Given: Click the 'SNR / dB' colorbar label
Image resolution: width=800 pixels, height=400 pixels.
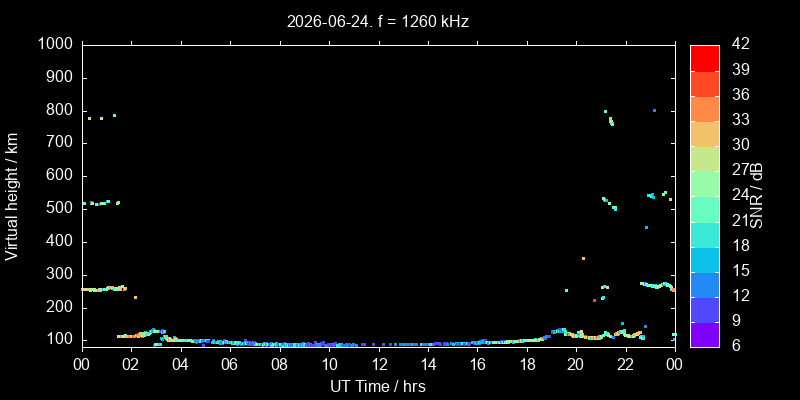Looking at the screenshot, I should (x=757, y=196).
